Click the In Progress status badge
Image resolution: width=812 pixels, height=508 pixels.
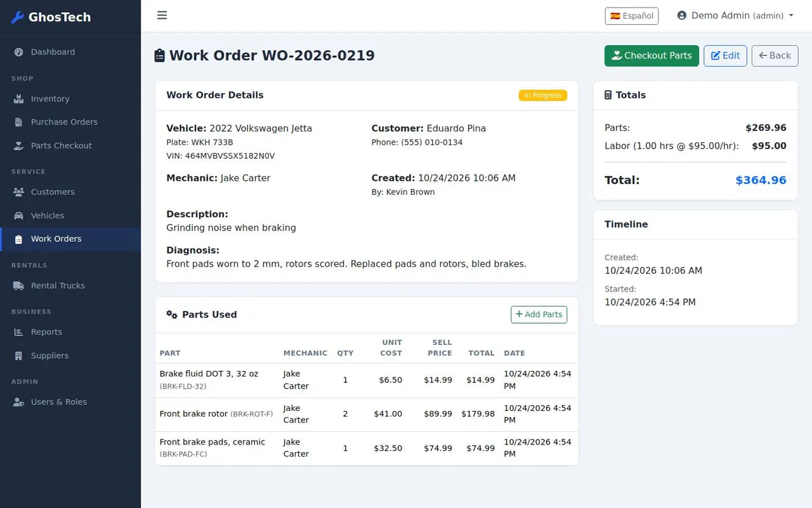542,95
